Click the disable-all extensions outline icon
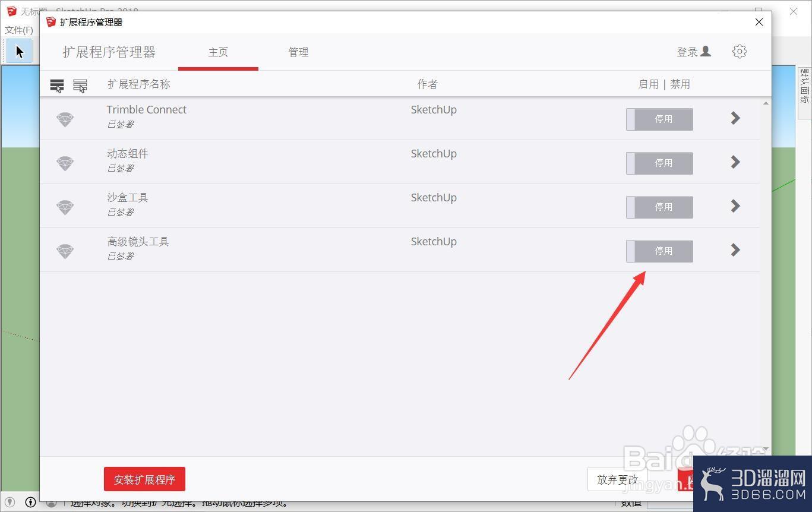The image size is (812, 512). (x=80, y=86)
